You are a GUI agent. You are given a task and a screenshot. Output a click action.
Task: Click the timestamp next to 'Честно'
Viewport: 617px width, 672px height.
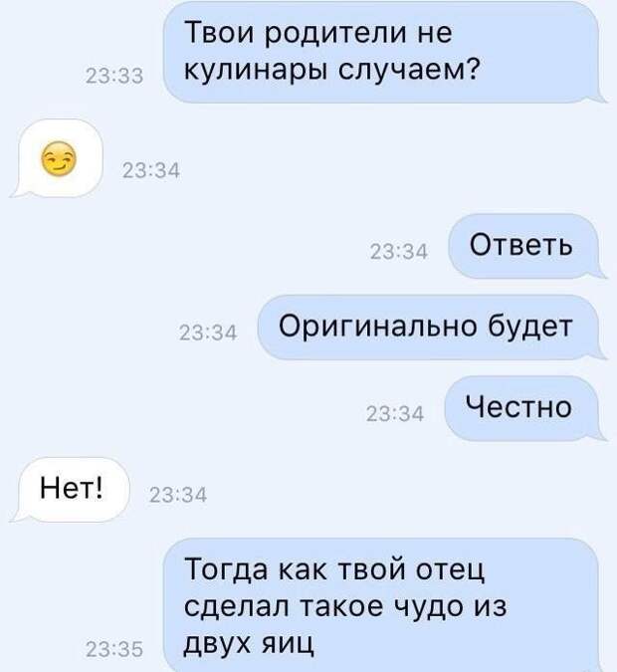(x=395, y=414)
